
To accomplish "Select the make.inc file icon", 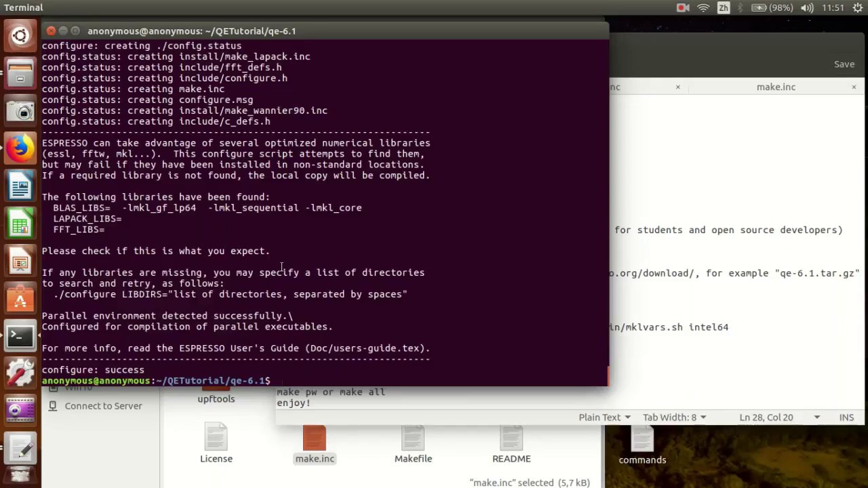I will click(315, 444).
